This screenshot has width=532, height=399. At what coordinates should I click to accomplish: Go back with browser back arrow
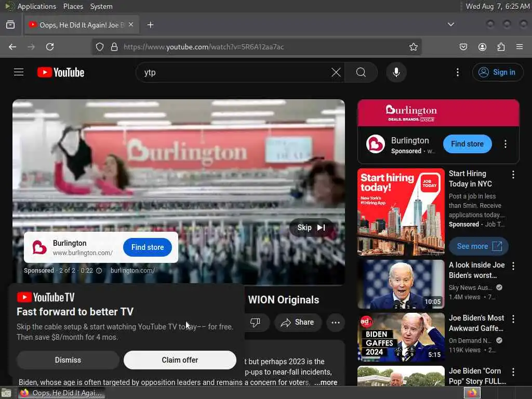pos(12,47)
